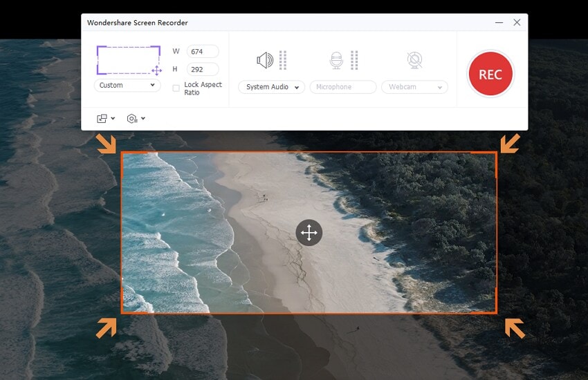Click the move crosshair in recording region
Viewport: 588px width, 380px height.
[309, 233]
